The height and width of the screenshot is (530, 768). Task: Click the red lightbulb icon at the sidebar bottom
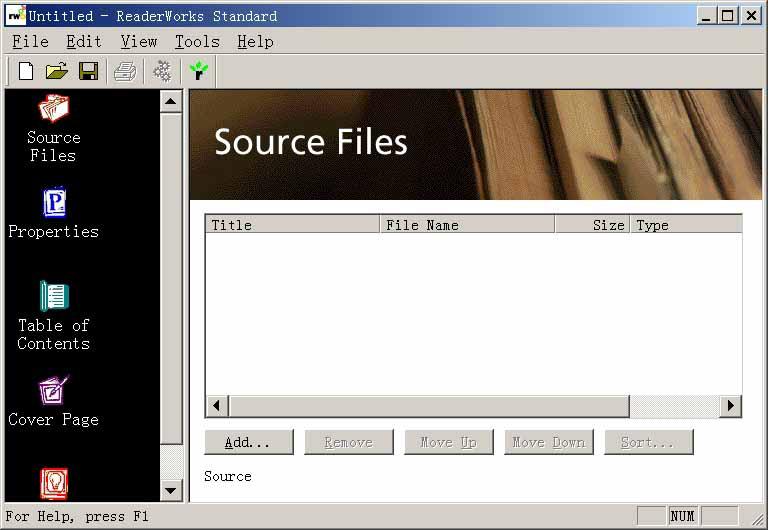tap(53, 483)
